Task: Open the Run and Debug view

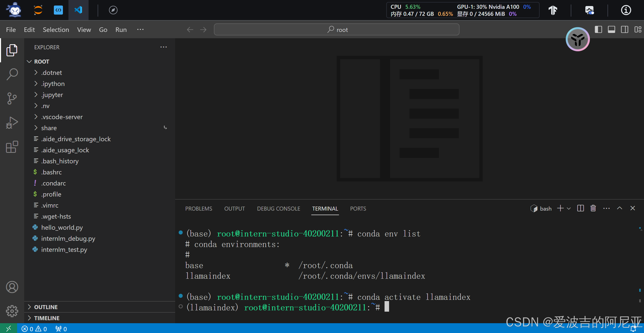Action: [12, 123]
